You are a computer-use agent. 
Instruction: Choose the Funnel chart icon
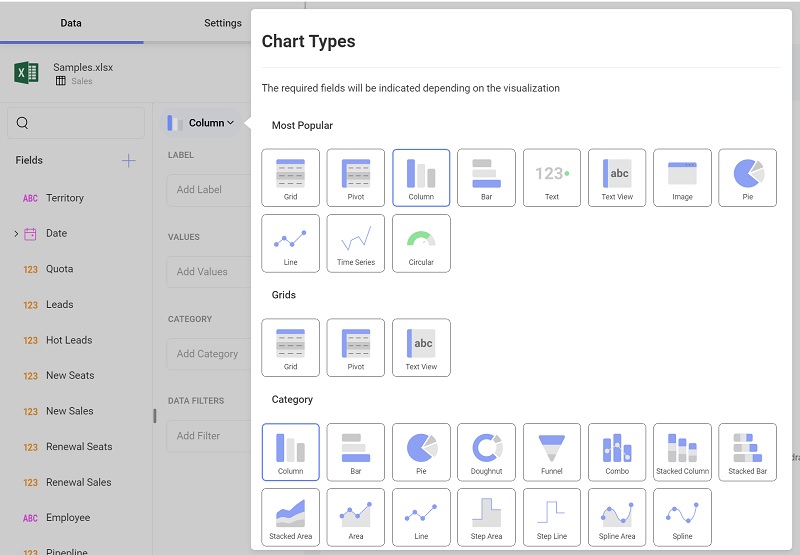[x=552, y=452]
